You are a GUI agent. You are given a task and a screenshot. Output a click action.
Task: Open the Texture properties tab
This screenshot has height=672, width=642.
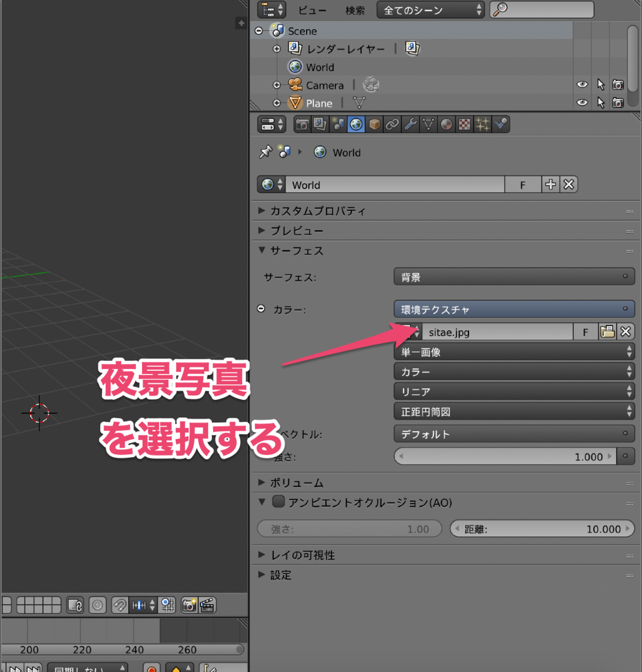click(464, 124)
